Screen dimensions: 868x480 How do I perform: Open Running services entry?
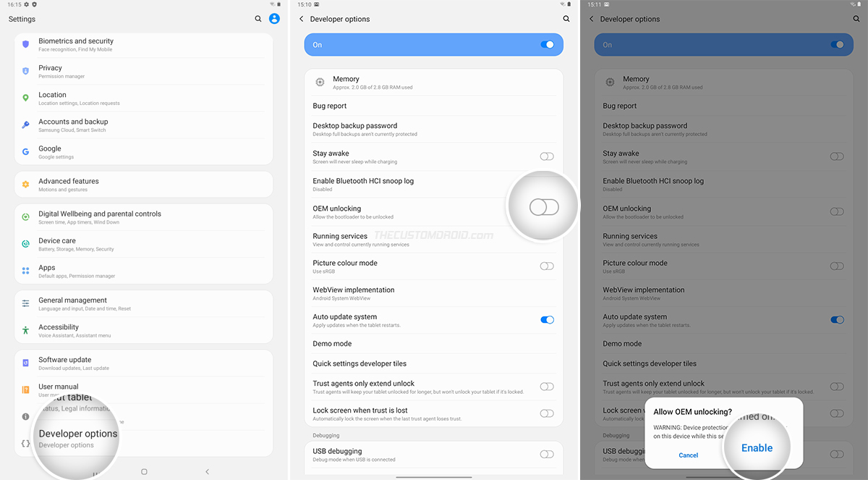pyautogui.click(x=434, y=240)
